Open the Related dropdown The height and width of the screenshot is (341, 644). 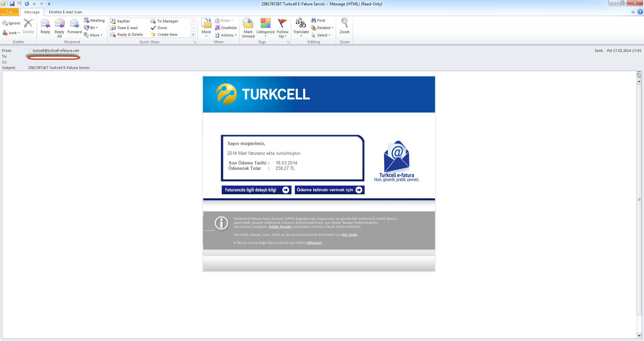[322, 28]
